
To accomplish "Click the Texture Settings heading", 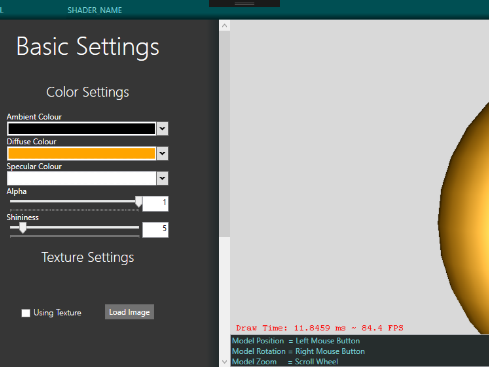I will 88,258.
